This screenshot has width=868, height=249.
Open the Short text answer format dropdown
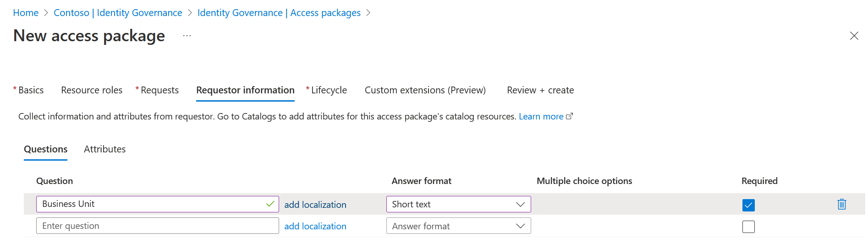458,204
